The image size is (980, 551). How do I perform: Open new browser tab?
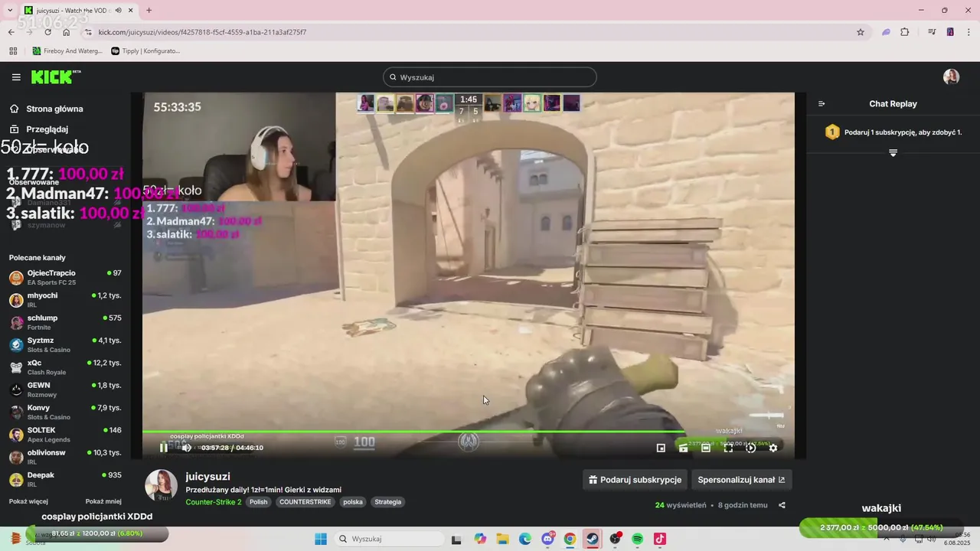(149, 10)
